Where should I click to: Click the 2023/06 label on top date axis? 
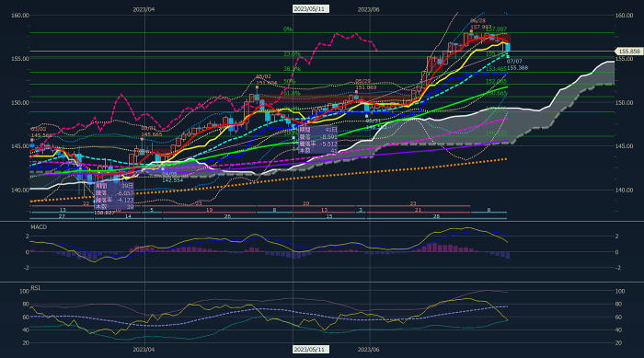pos(368,9)
